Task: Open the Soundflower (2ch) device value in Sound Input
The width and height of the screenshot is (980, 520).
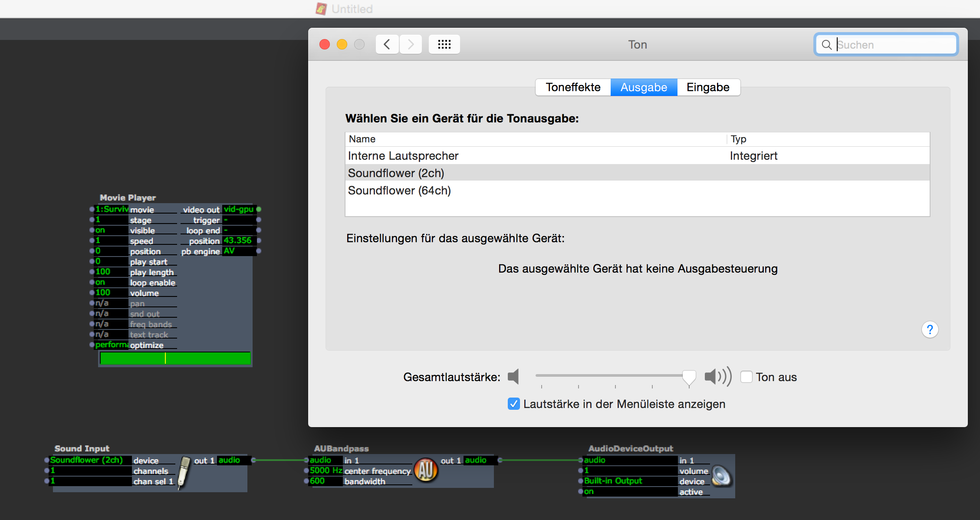Action: (90, 460)
